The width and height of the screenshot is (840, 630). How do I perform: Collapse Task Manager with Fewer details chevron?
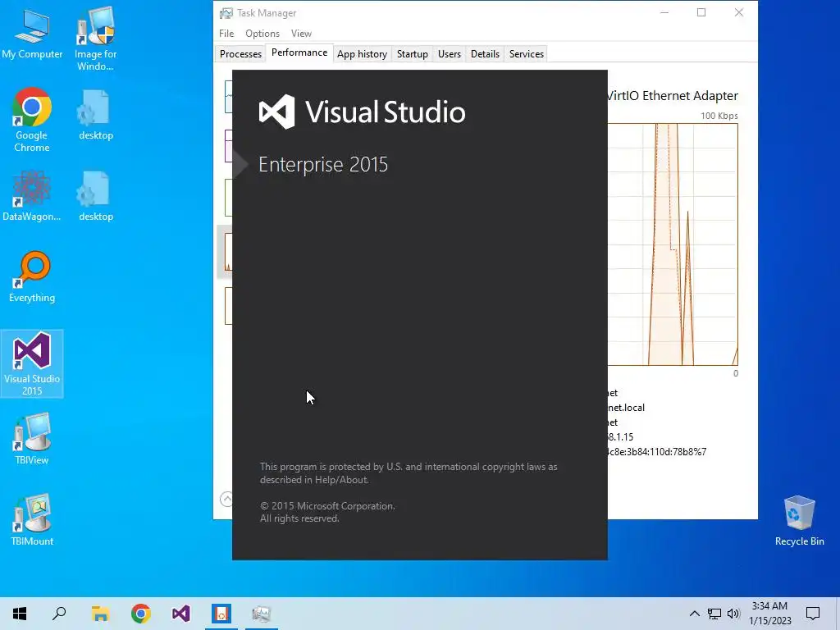tap(226, 499)
